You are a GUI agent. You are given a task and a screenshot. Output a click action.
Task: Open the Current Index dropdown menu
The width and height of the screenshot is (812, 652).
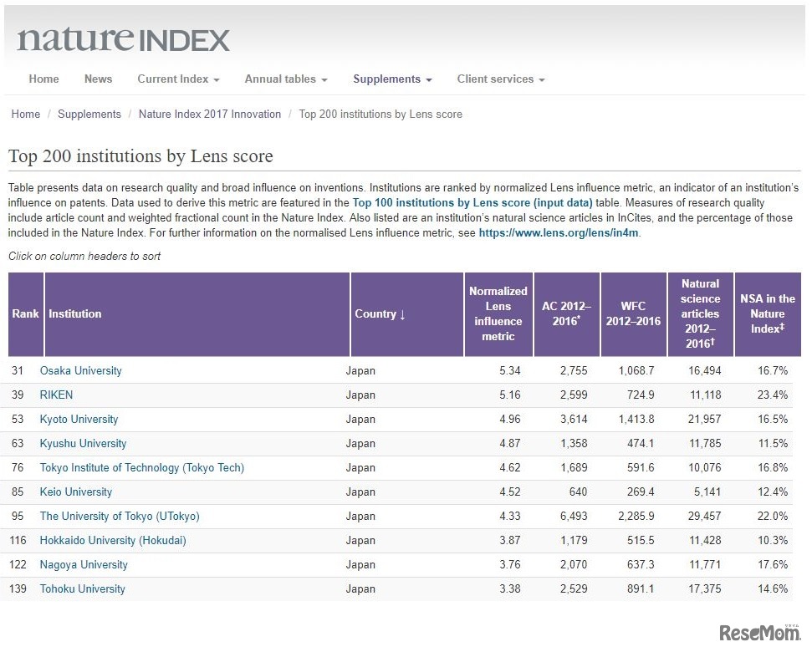[178, 79]
